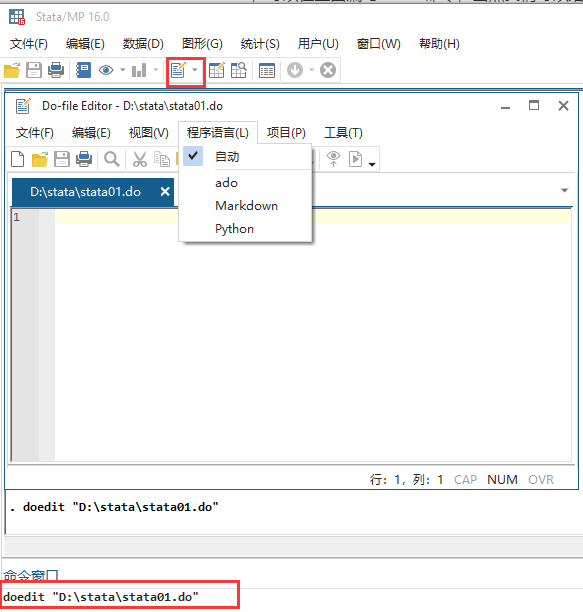Expand the Graph icon dropdown arrow
This screenshot has height=612, width=583.
point(155,70)
